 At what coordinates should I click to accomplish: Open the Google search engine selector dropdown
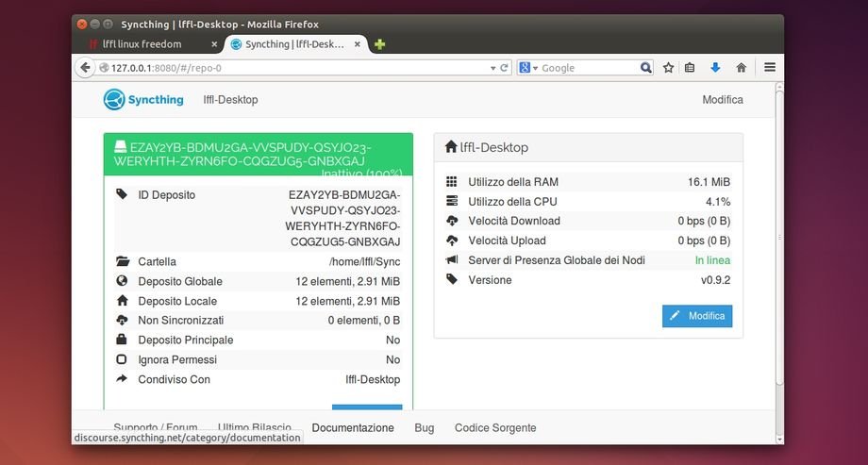point(529,68)
